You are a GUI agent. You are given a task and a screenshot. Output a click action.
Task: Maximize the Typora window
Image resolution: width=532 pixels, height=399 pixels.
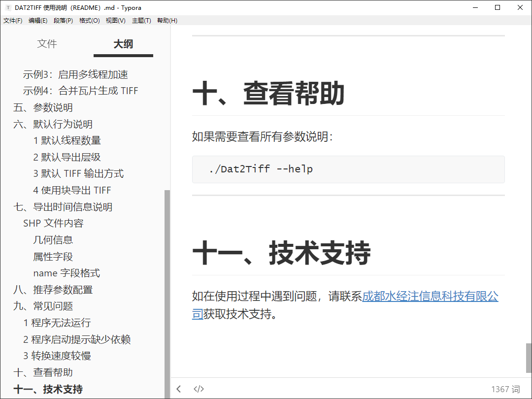coord(498,7)
